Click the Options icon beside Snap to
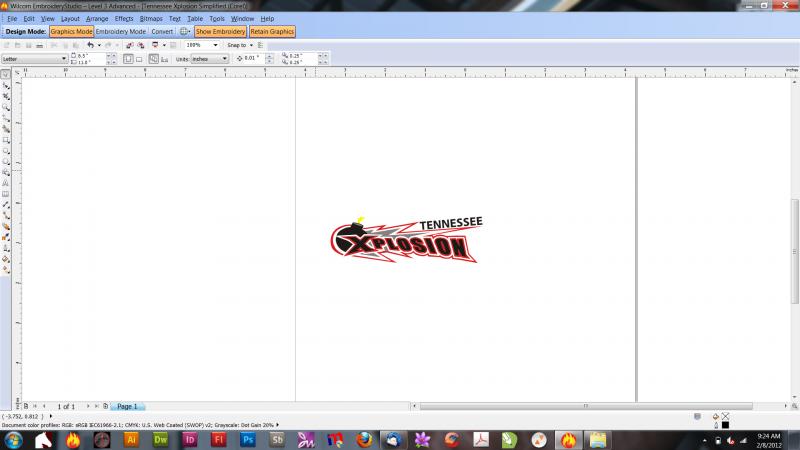The height and width of the screenshot is (450, 800). (260, 45)
